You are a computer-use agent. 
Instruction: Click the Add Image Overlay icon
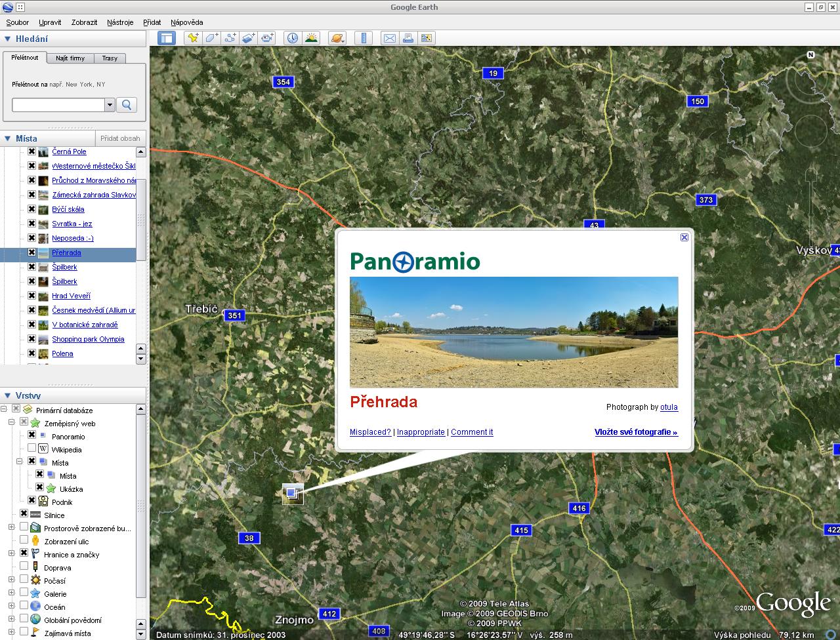click(x=248, y=38)
